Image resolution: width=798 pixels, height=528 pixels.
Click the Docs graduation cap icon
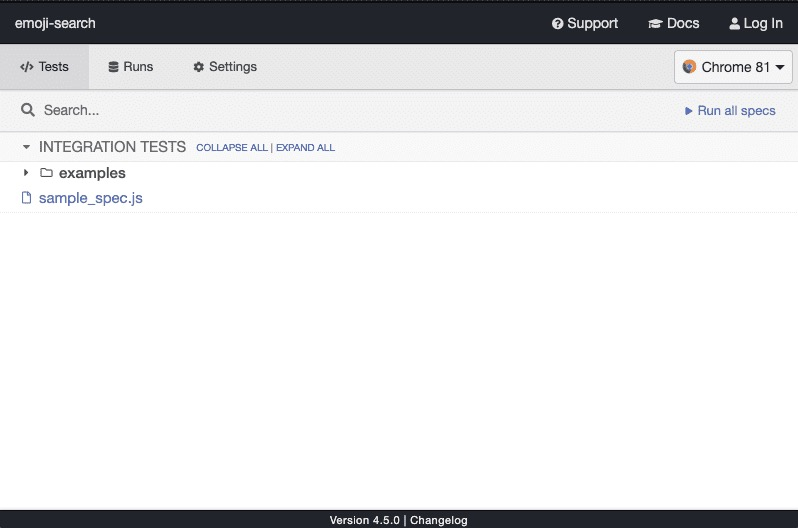[x=655, y=24]
